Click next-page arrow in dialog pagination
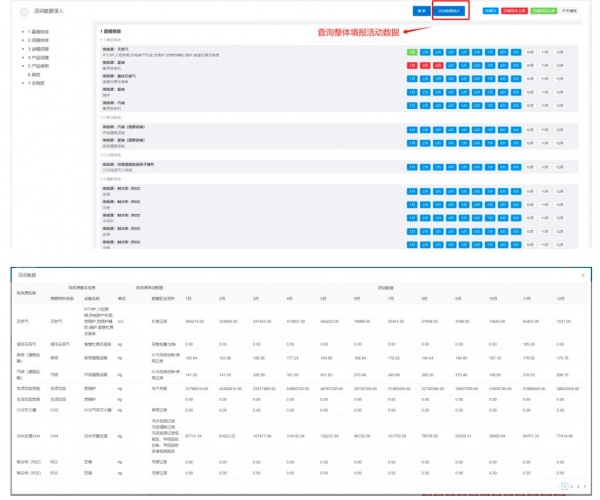Image resolution: width=600 pixels, height=500 pixels. pyautogui.click(x=585, y=487)
